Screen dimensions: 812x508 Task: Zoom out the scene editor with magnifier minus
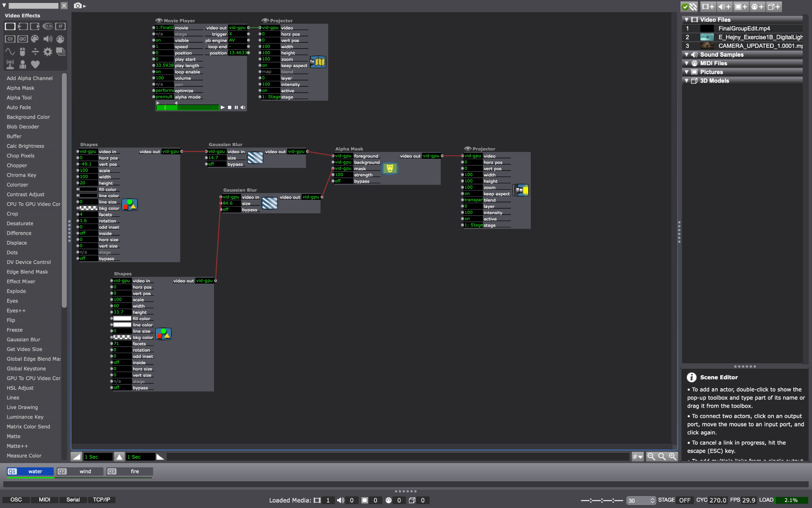(651, 456)
